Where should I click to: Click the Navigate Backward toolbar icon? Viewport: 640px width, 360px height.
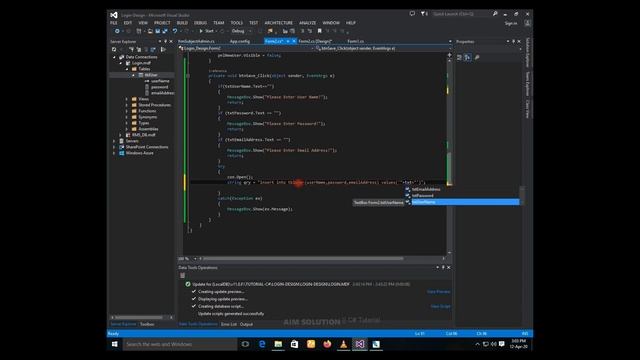[118, 31]
